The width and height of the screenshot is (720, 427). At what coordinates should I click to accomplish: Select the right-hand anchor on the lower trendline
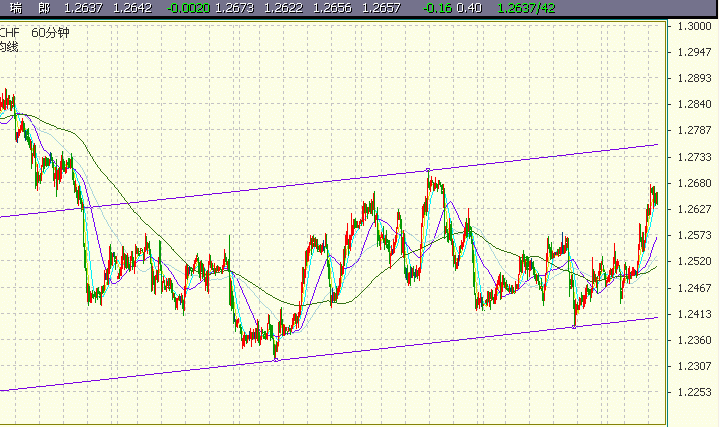click(574, 327)
